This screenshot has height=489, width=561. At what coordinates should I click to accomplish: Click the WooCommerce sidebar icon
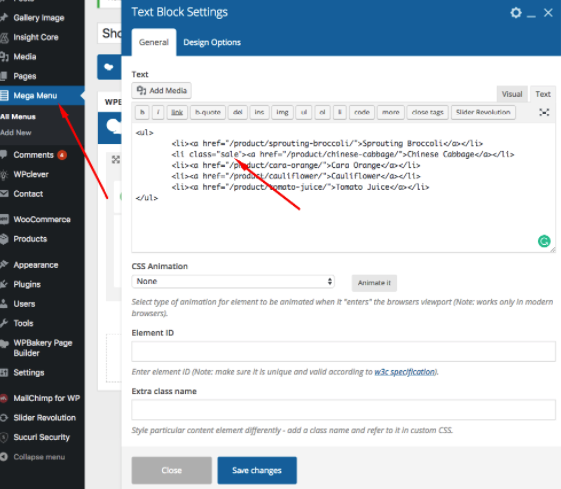click(x=4, y=219)
